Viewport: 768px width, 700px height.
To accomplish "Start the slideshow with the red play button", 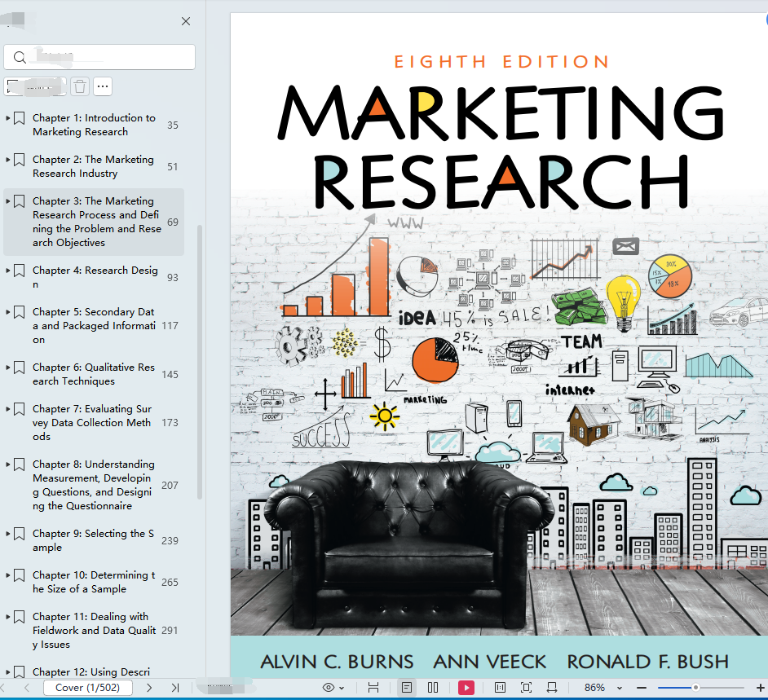I will point(466,688).
